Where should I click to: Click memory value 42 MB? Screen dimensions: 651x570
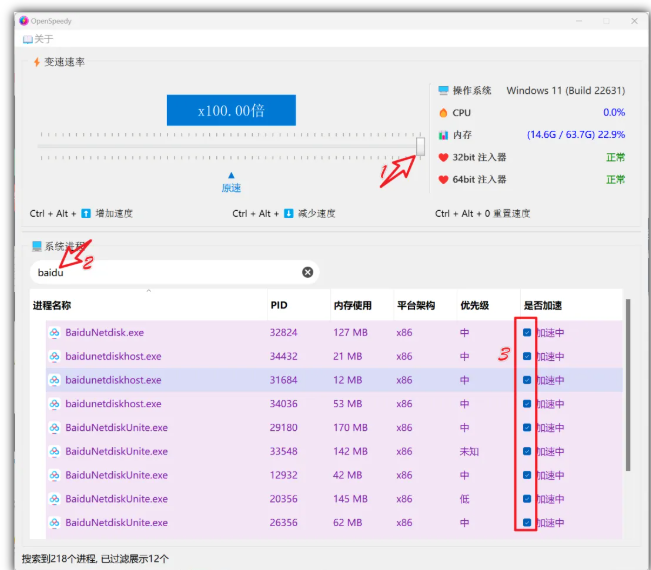(x=348, y=475)
